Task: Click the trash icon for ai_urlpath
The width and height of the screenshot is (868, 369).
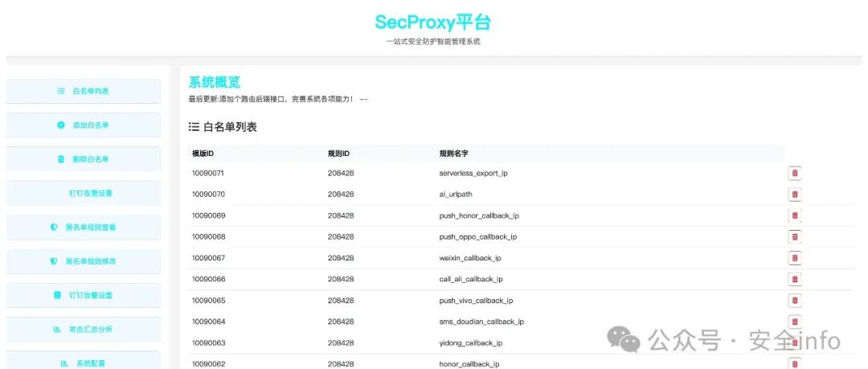Action: (x=795, y=195)
